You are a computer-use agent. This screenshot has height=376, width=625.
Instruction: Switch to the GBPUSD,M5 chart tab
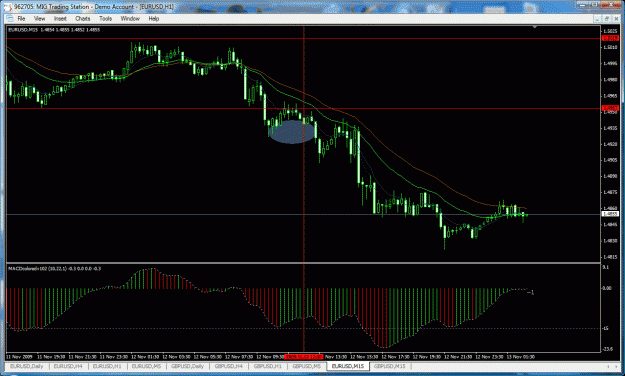(x=307, y=366)
